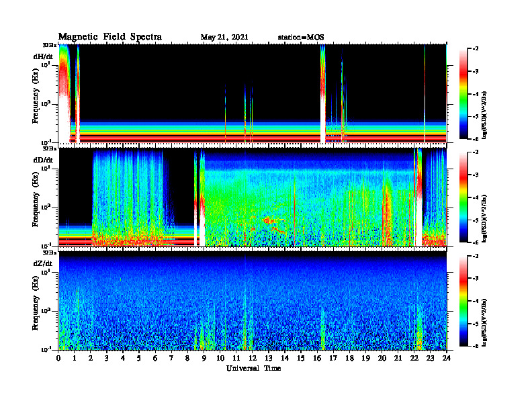Click the dD/dt spectrogram plot area

click(253, 197)
